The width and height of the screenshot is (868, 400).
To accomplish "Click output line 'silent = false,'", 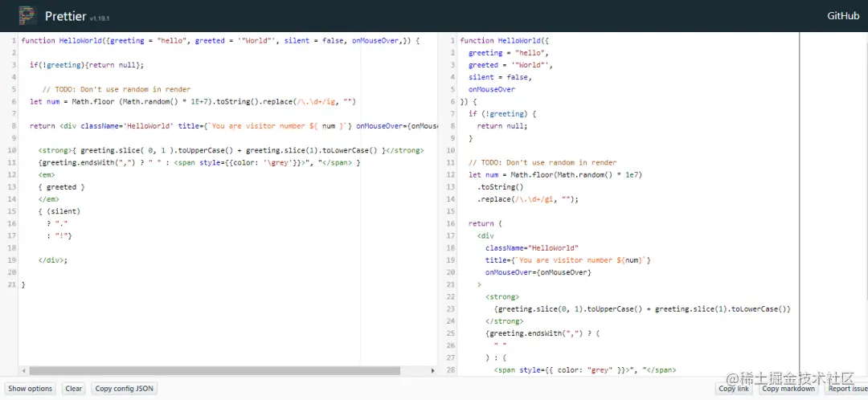I will (500, 77).
